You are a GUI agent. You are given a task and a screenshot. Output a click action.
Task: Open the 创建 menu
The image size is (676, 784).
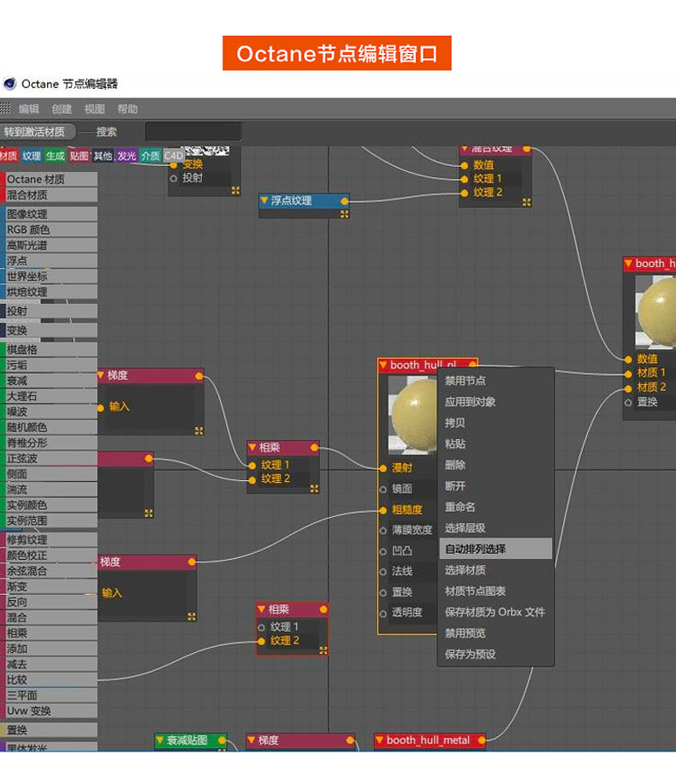pyautogui.click(x=62, y=109)
